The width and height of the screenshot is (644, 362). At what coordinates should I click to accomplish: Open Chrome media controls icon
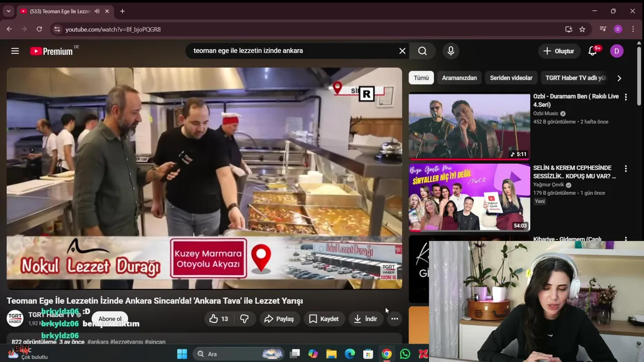tap(603, 29)
